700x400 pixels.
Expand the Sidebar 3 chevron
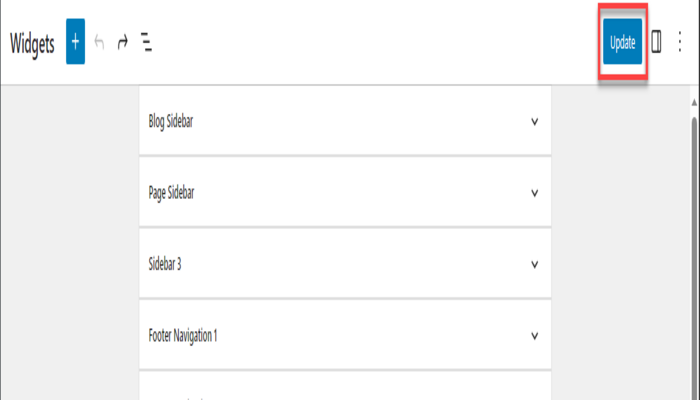click(535, 265)
